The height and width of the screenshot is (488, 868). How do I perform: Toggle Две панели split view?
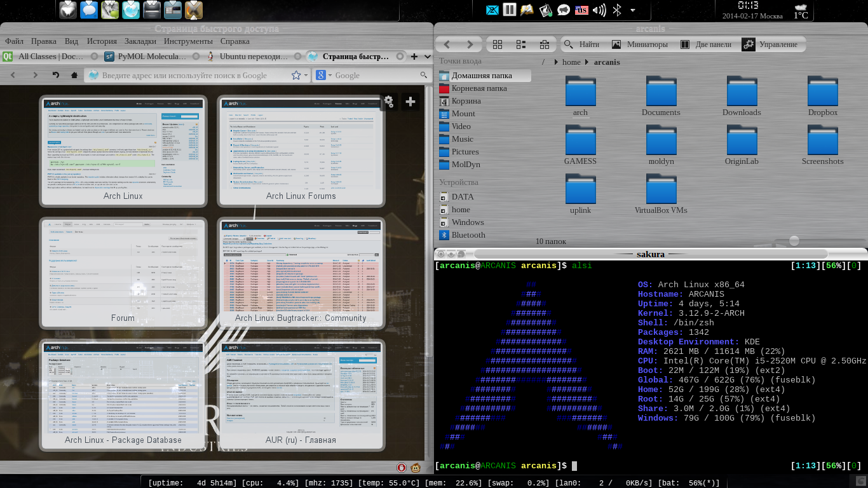click(x=705, y=44)
